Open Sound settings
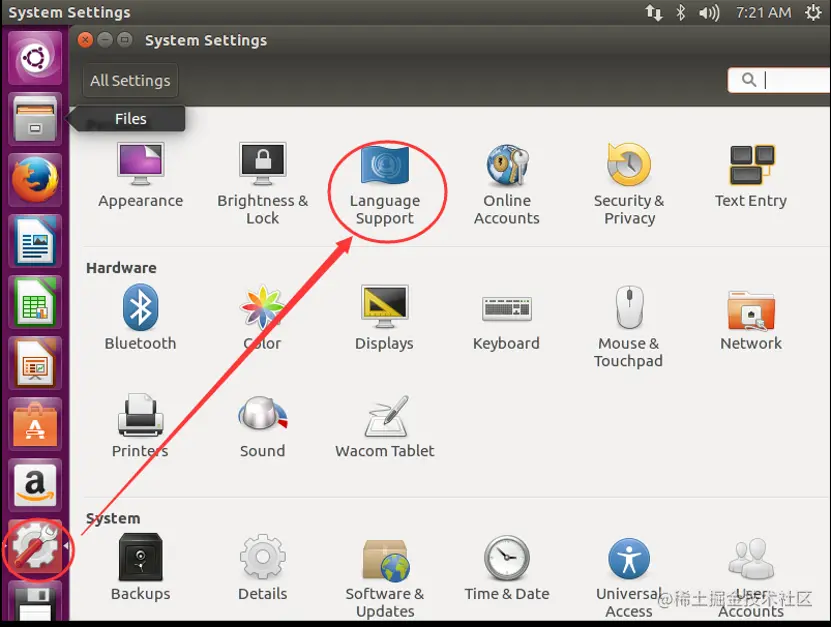The image size is (832, 628). tap(263, 426)
